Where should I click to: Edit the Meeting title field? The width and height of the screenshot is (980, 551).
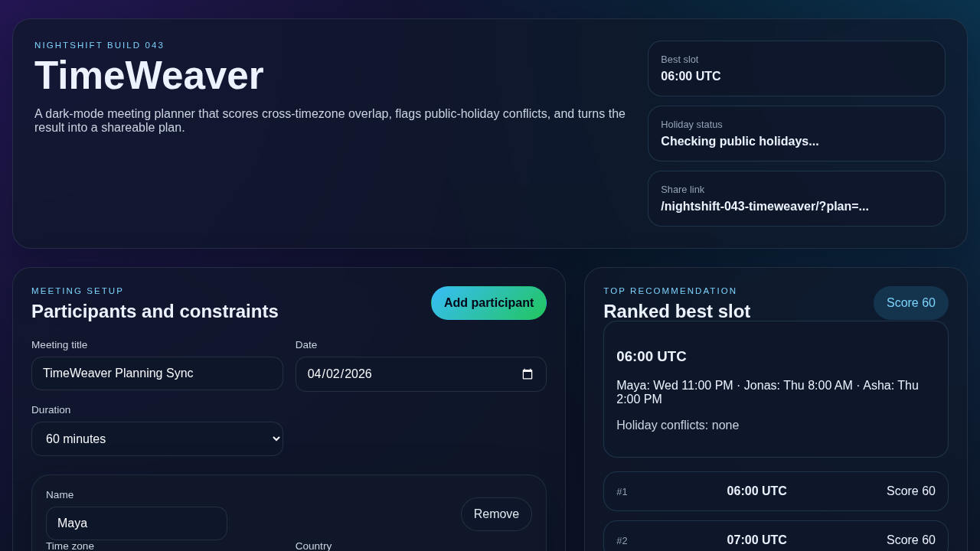point(157,373)
